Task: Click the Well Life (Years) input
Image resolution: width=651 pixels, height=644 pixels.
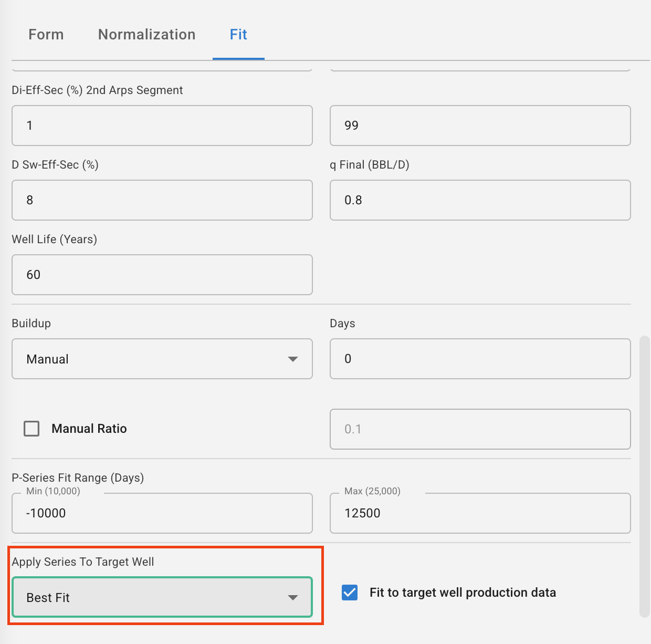Action: click(162, 275)
